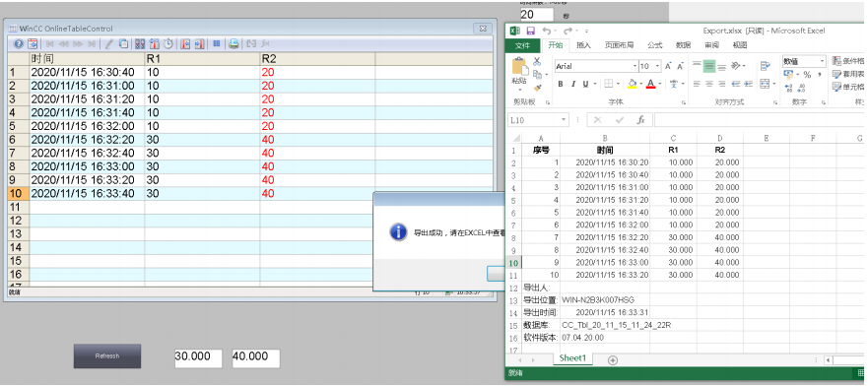
Task: Open font color dropdown arrow
Action: [x=660, y=84]
